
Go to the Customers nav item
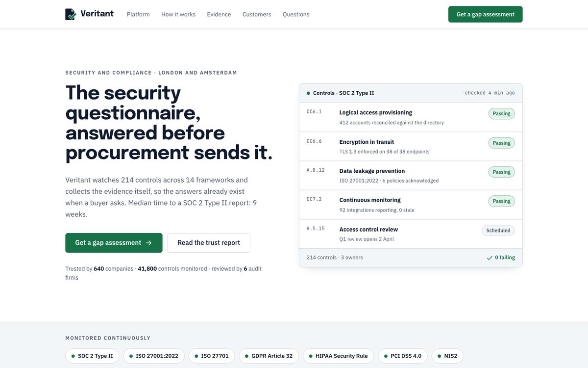tap(257, 14)
